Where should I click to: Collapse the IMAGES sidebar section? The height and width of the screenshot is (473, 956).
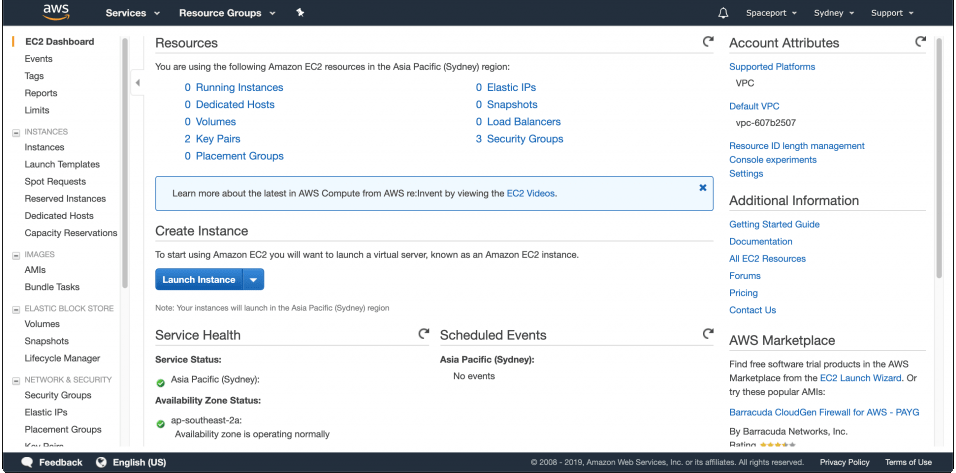[x=16, y=255]
